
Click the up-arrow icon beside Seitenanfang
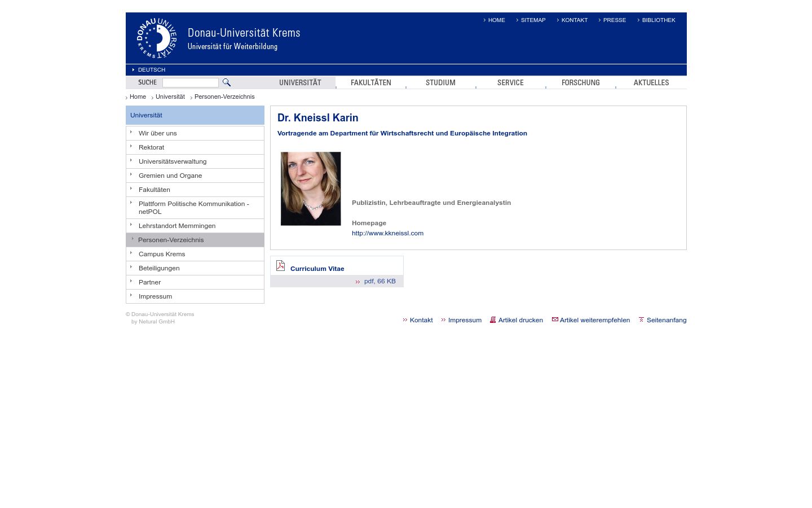point(641,319)
